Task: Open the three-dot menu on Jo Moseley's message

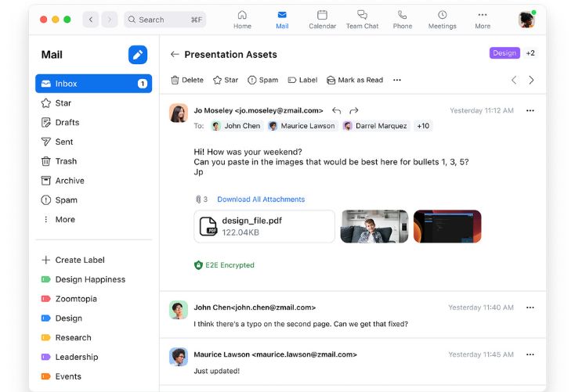Action: click(530, 111)
